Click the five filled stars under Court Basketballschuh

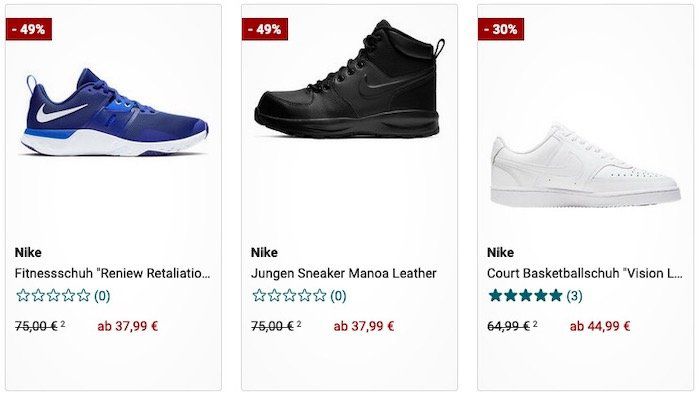(525, 295)
